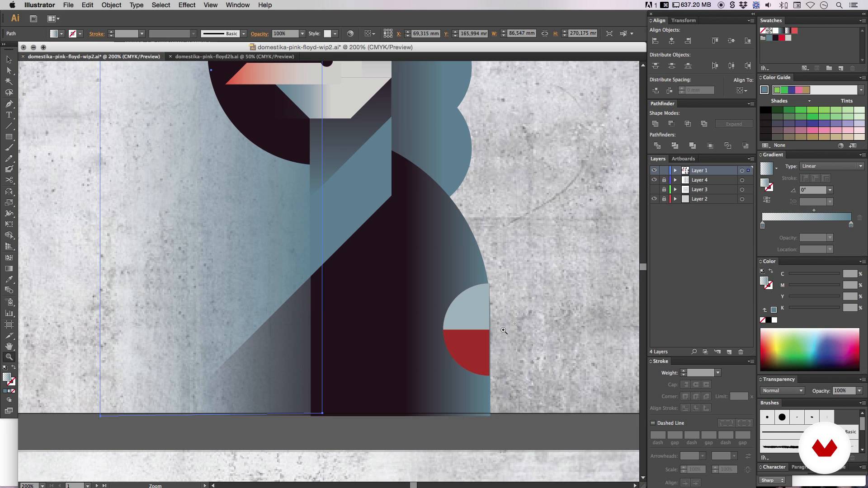
Task: Toggle visibility eye of Layer 4
Action: click(x=654, y=180)
